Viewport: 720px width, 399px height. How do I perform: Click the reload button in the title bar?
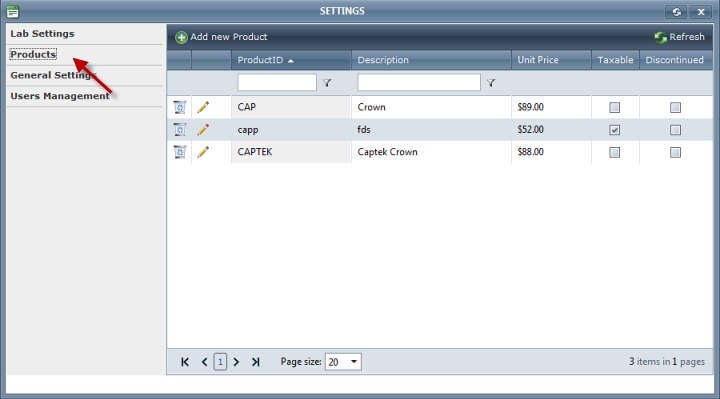tap(676, 12)
